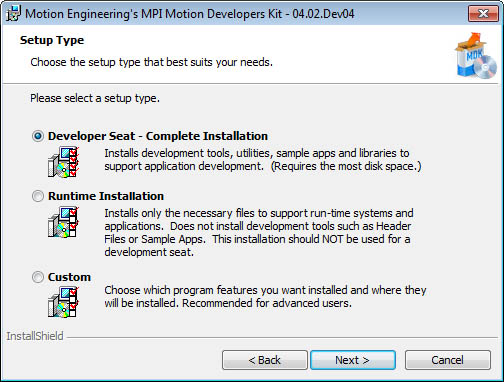Cancel the installation
This screenshot has width=504, height=382.
[448, 360]
